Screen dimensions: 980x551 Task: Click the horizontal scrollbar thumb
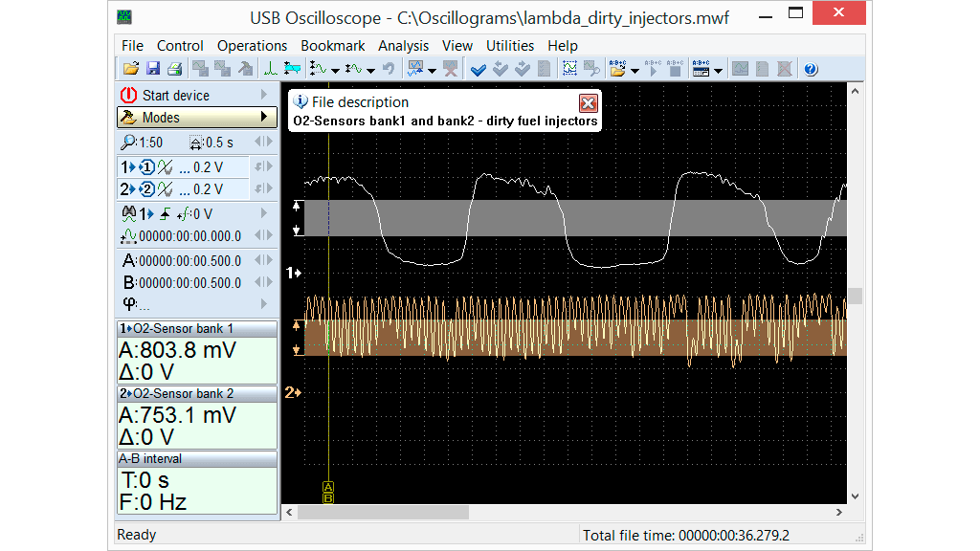383,513
